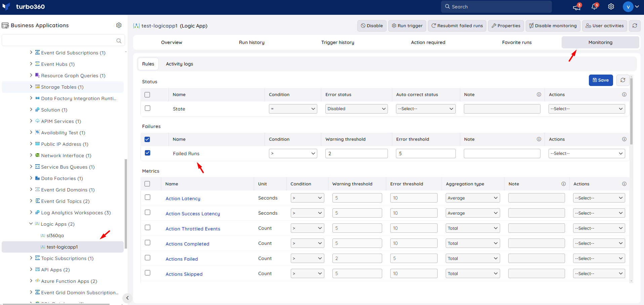Toggle the Failures header checkbox
This screenshot has height=305, width=644.
pyautogui.click(x=147, y=139)
